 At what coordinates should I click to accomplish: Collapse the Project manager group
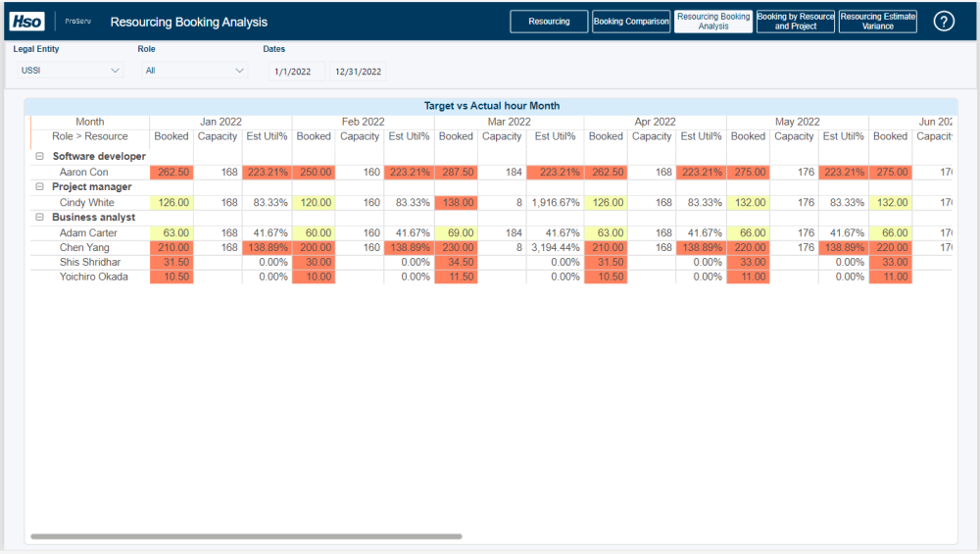[x=39, y=186]
